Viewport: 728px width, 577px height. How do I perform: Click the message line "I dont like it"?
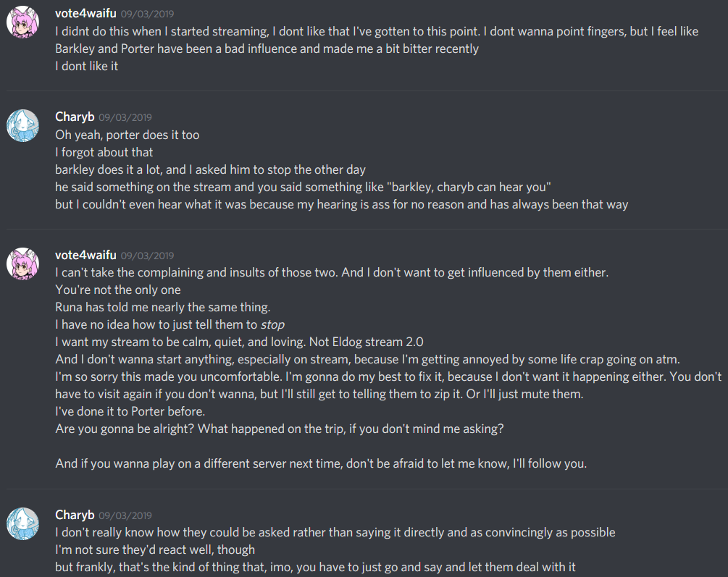[x=86, y=66]
